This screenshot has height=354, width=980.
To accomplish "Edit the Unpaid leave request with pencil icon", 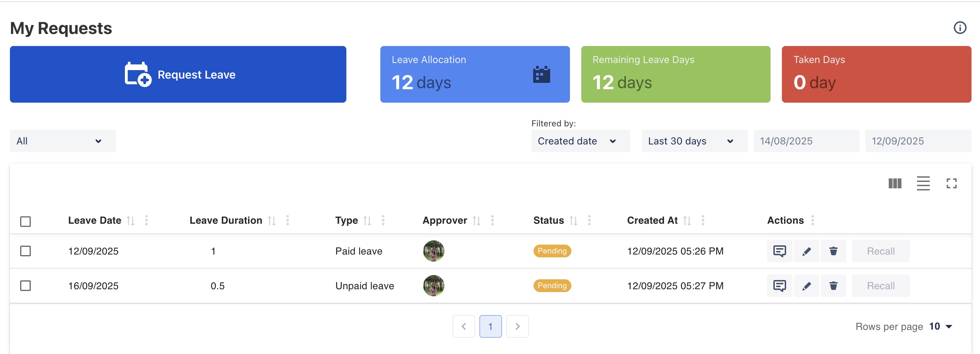I will [x=806, y=285].
